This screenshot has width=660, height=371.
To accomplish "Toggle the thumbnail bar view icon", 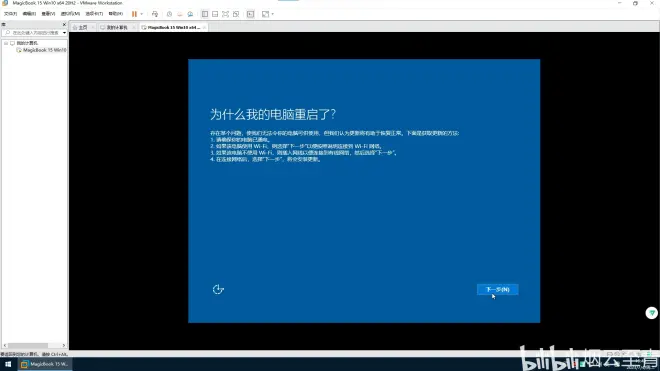I will [x=215, y=14].
